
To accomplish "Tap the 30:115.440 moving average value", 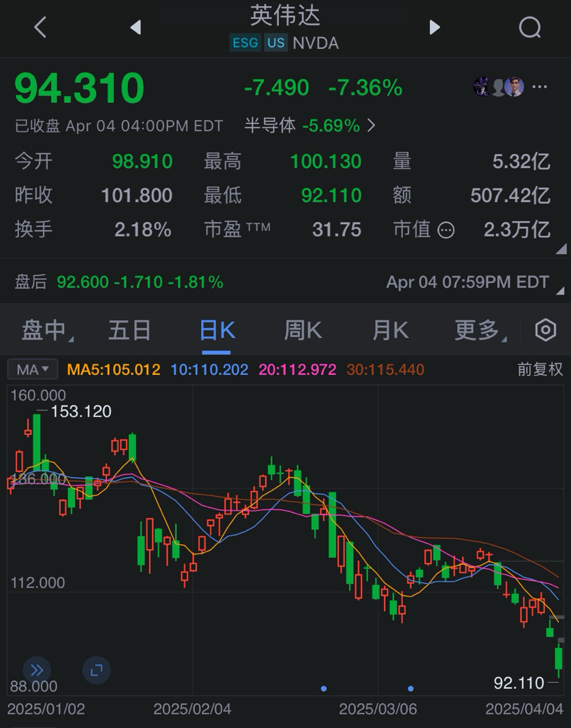I will (x=386, y=370).
